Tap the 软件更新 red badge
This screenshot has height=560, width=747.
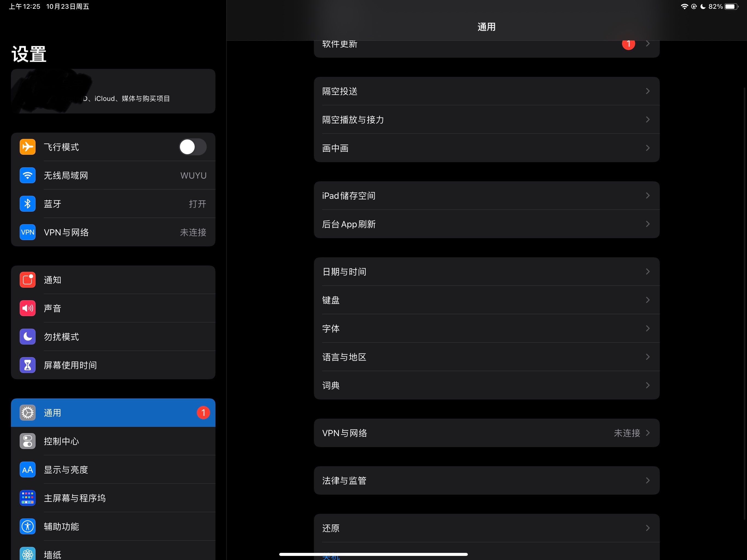pos(628,44)
